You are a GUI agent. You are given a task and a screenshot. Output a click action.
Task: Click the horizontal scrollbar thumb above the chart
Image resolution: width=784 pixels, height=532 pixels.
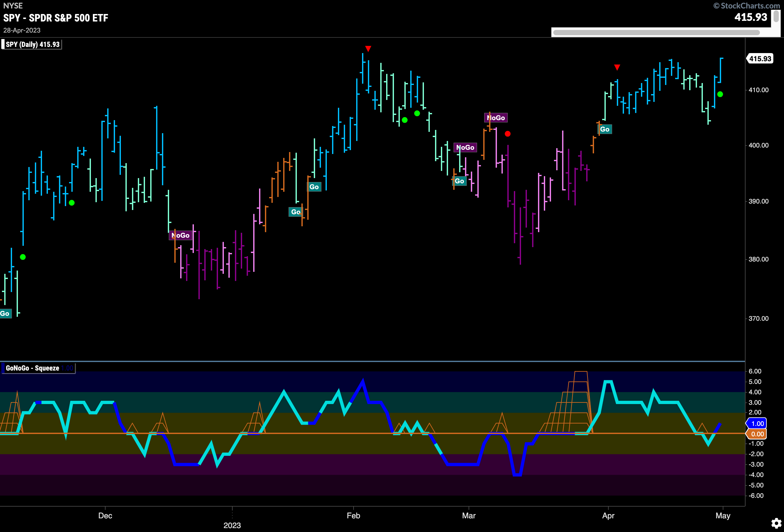[656, 32]
